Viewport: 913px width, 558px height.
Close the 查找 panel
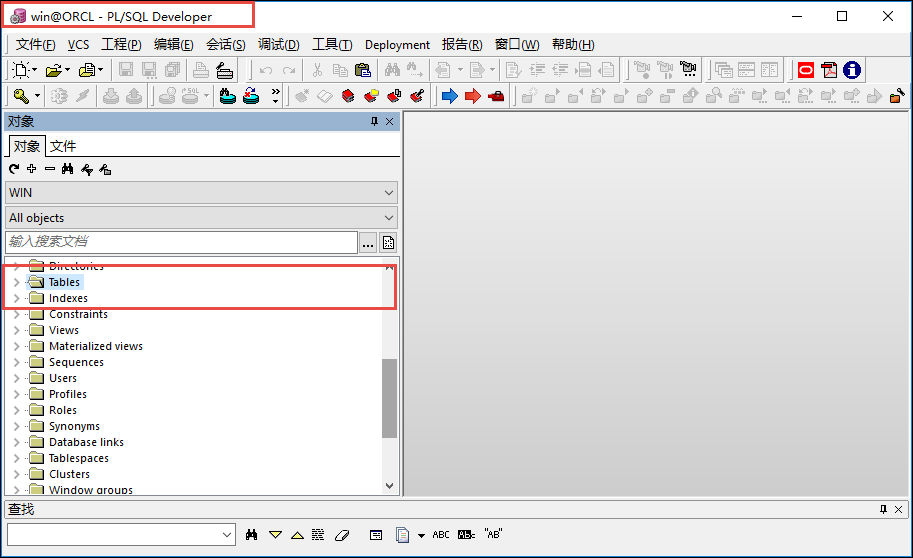pos(898,509)
